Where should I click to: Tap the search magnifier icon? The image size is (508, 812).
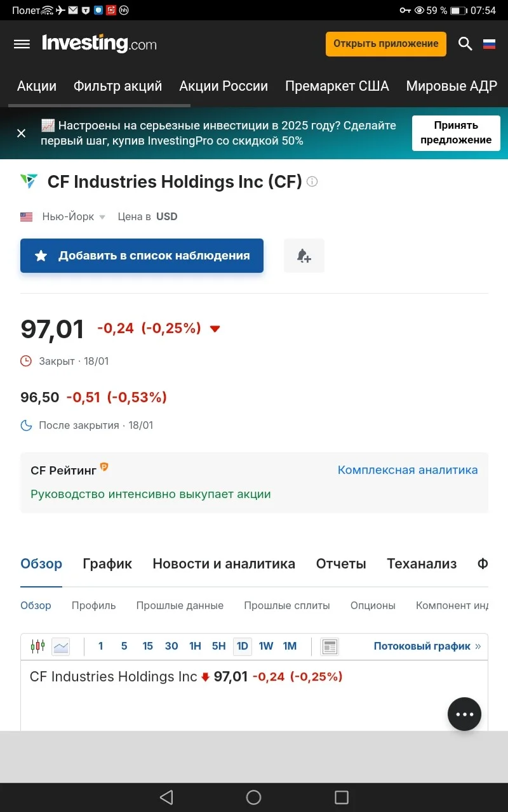click(465, 44)
